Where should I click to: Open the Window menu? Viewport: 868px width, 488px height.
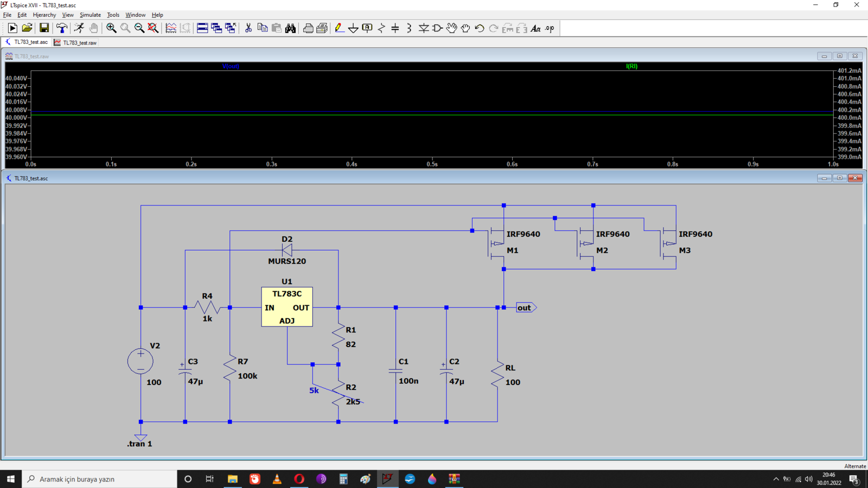(x=136, y=15)
